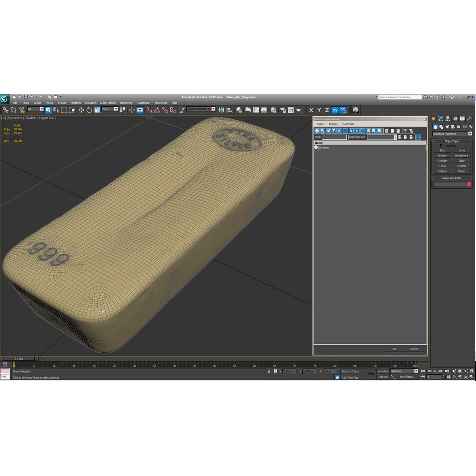Click the time slider showing 0 / 100
The image size is (476, 476).
[x=19, y=358]
